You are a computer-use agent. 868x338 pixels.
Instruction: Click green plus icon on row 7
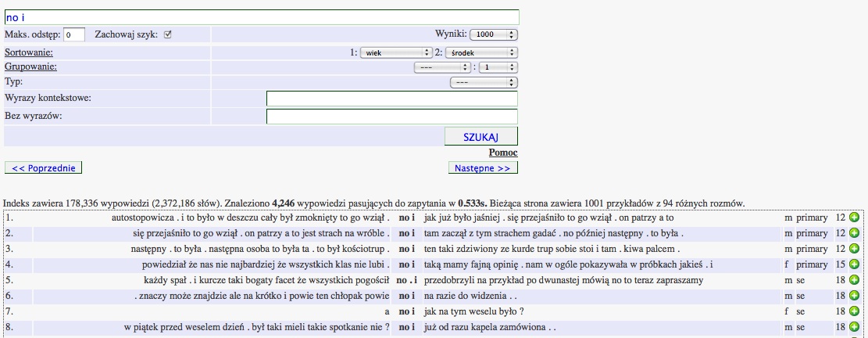point(854,311)
